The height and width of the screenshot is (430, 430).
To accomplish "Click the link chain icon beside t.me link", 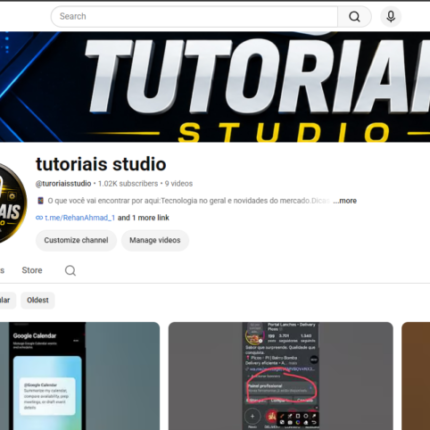I will (39, 218).
